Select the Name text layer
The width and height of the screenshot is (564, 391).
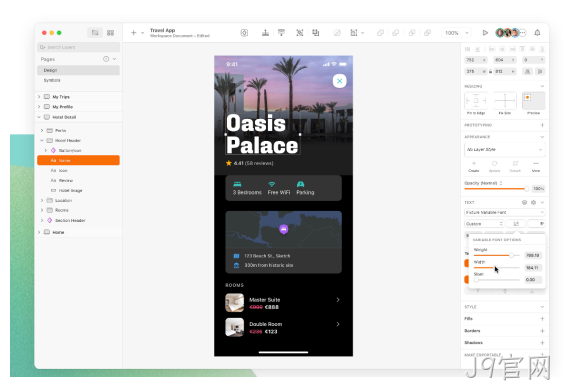pos(78,160)
